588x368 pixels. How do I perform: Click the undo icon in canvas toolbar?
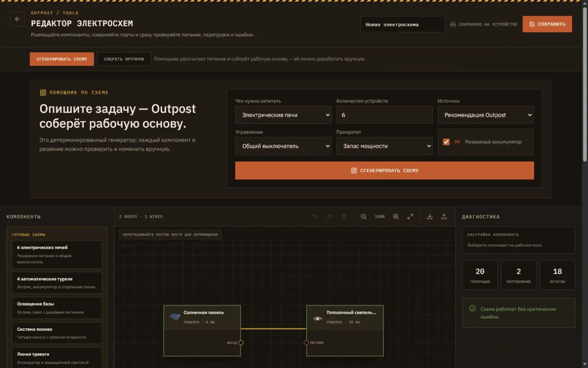316,216
